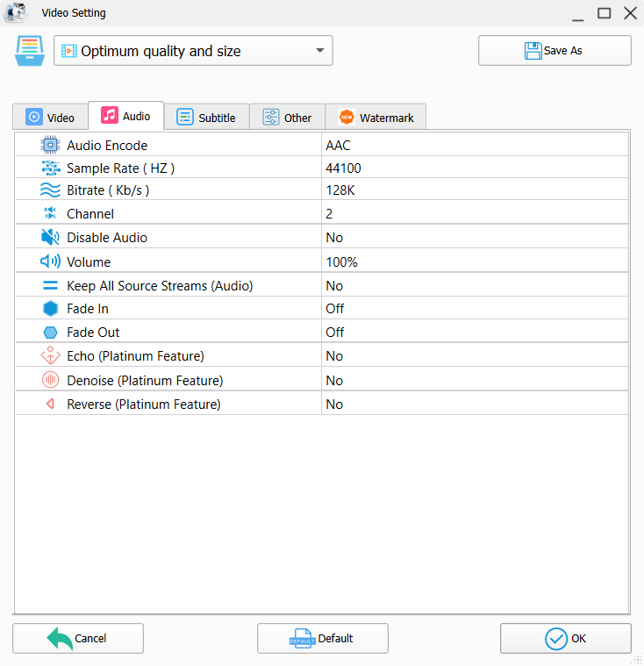644x666 pixels.
Task: Click the Fade In hexagon icon
Action: 50,308
